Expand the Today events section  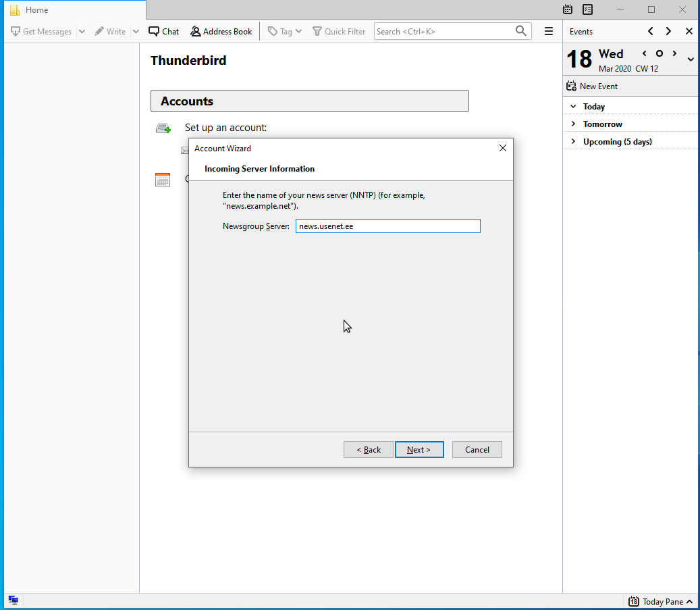573,107
